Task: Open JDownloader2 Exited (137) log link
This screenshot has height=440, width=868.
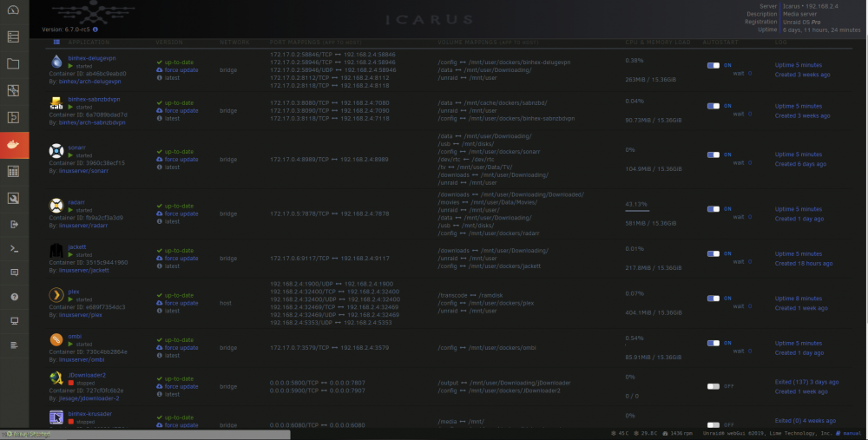Action: tap(806, 382)
